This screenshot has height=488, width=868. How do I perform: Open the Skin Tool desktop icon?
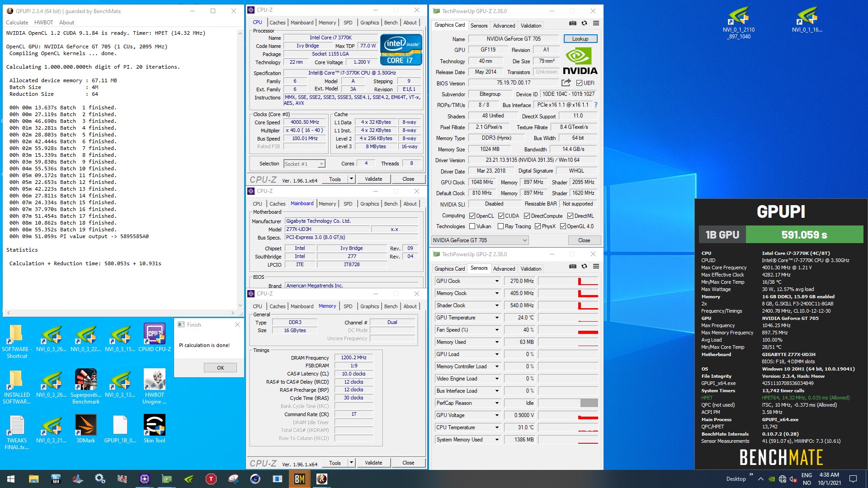[155, 429]
